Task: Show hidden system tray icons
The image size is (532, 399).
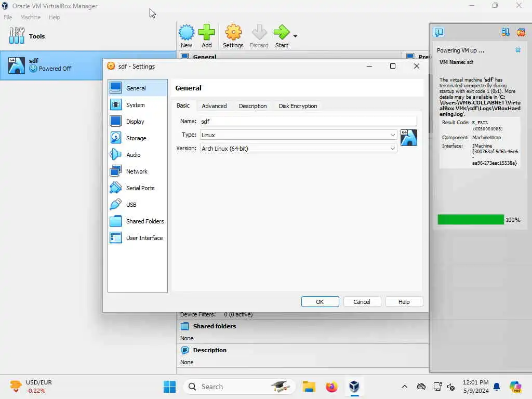Action: [x=404, y=387]
